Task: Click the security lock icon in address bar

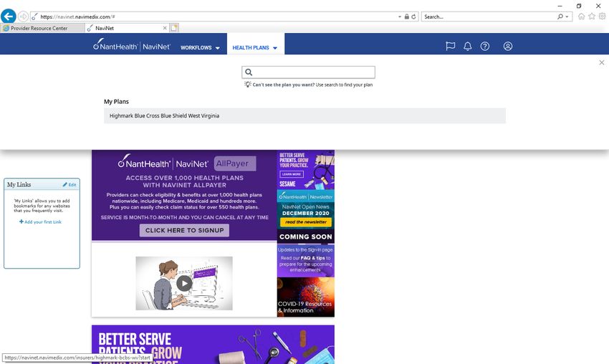Action: tap(407, 16)
